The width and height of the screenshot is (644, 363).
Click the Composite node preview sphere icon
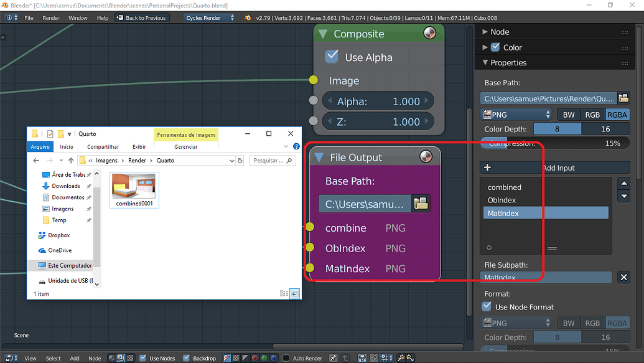pos(429,33)
